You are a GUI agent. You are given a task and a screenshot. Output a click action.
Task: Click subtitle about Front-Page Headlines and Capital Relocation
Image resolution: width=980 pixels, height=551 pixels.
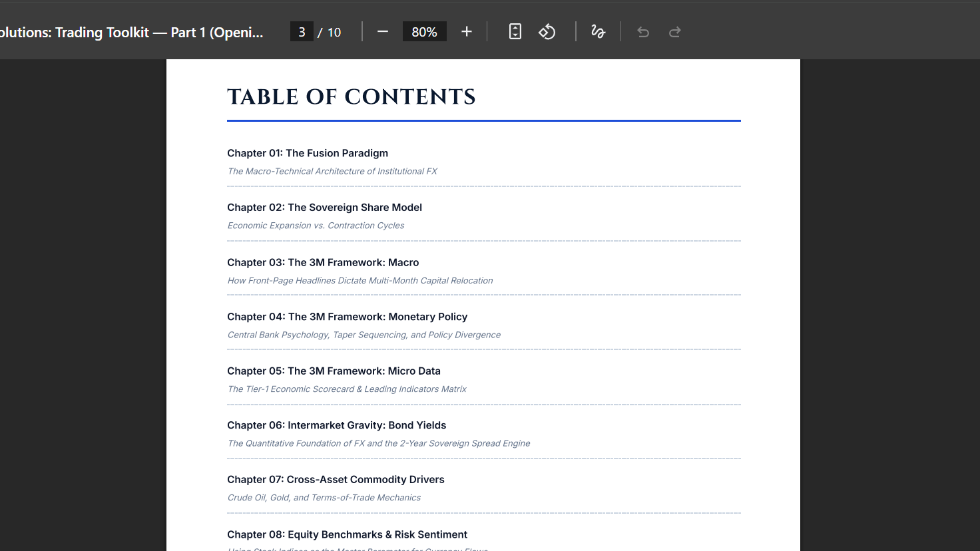tap(360, 281)
